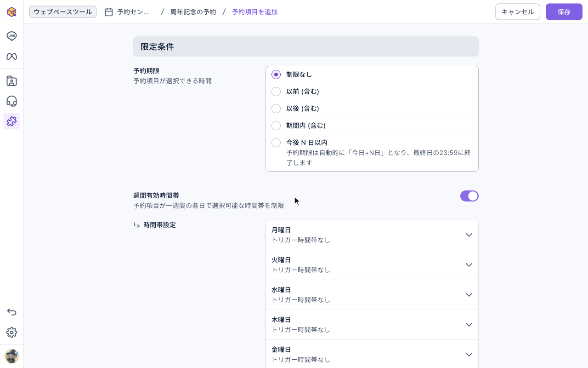The width and height of the screenshot is (588, 368).
Task: Click the 予約項目を追加 breadcrumb
Action: pos(255,12)
